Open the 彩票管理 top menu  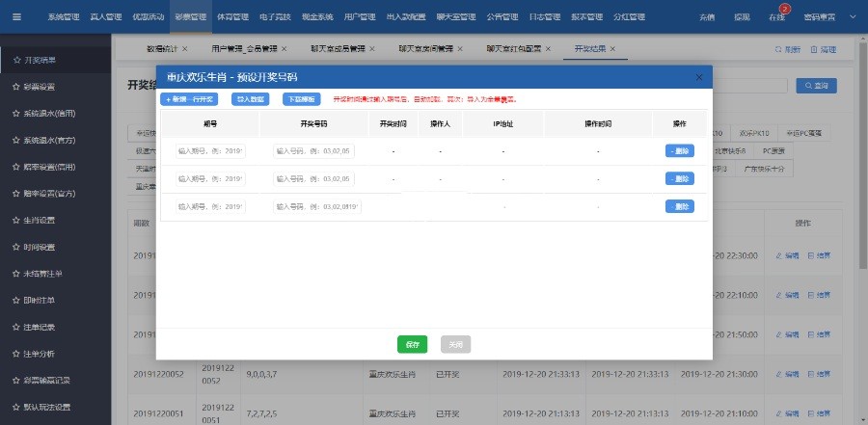click(190, 17)
